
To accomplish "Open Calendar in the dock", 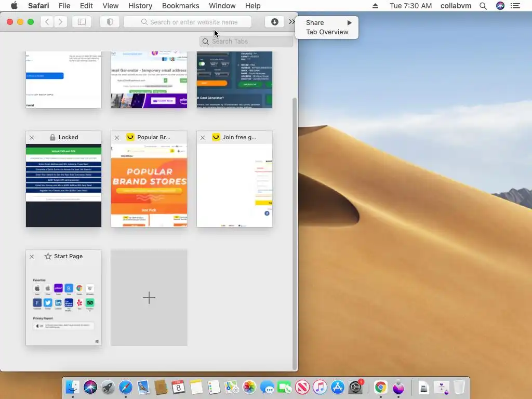I will tap(179, 387).
